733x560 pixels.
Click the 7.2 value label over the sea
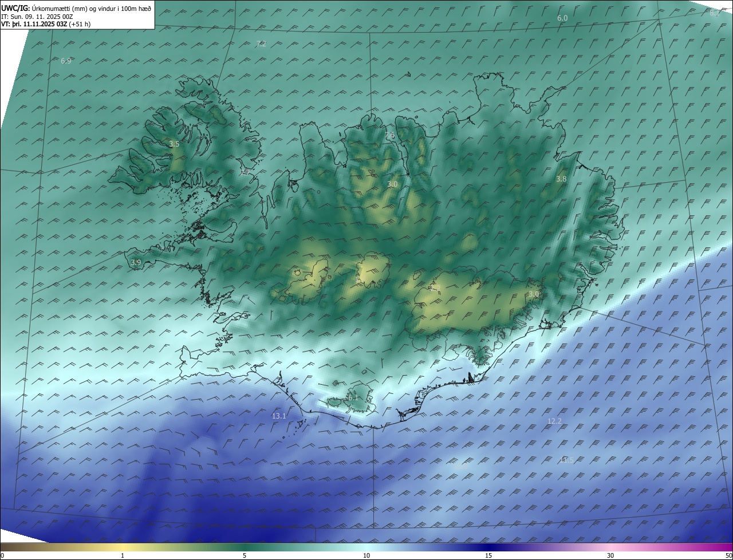pos(261,44)
